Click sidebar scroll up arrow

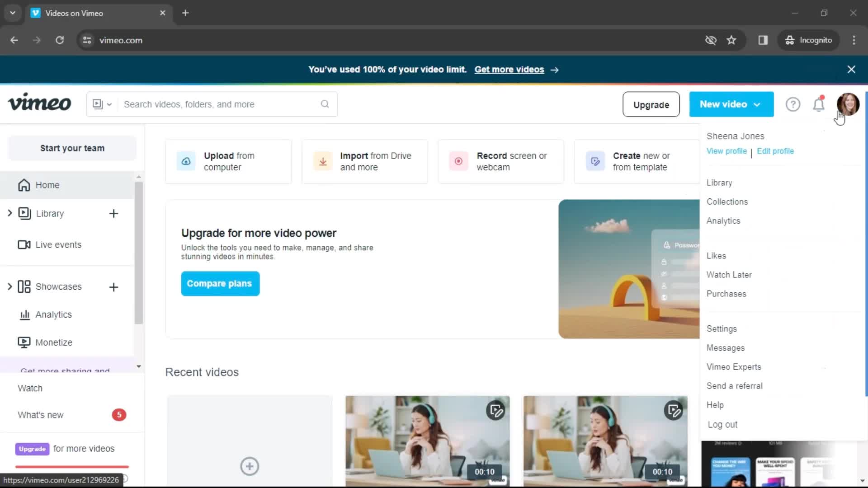[x=139, y=177]
